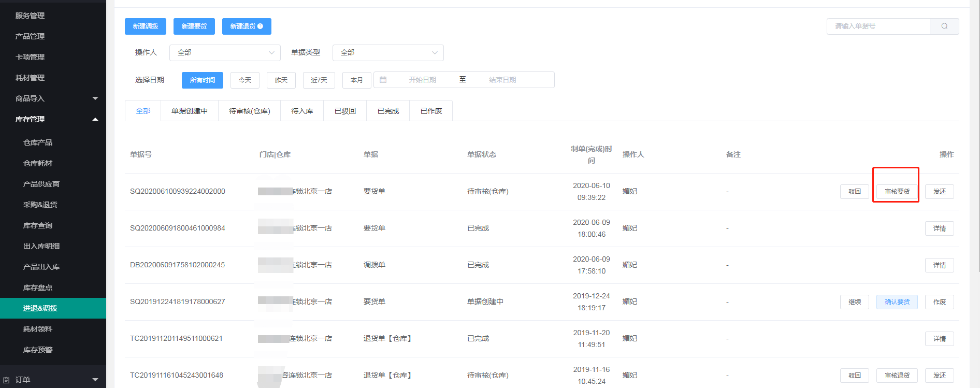Open 产品管理 in the sidebar
980x388 pixels.
tap(53, 36)
